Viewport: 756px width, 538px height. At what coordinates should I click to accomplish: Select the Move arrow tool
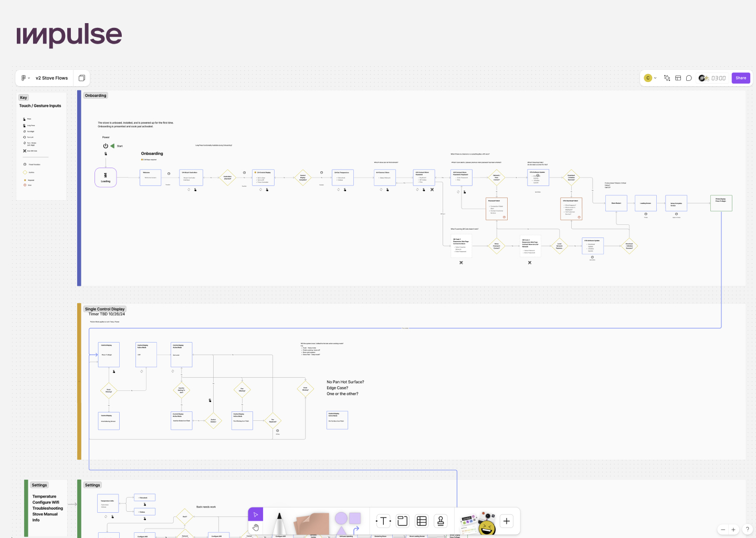(256, 514)
